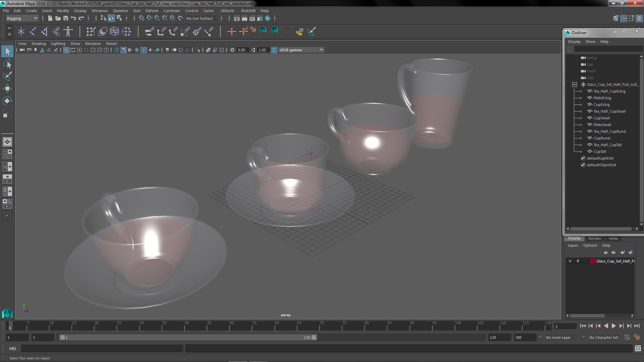Open the sRGB gamma dropdown

pyautogui.click(x=321, y=50)
